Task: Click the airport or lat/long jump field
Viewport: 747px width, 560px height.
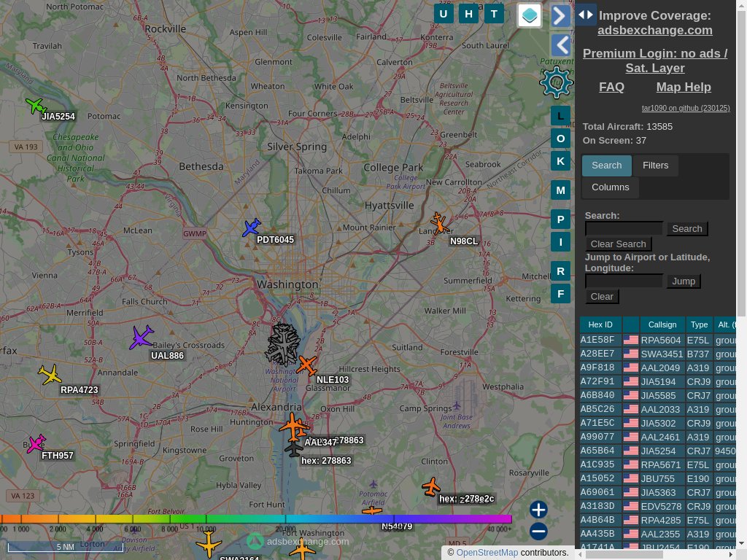Action: coord(624,281)
